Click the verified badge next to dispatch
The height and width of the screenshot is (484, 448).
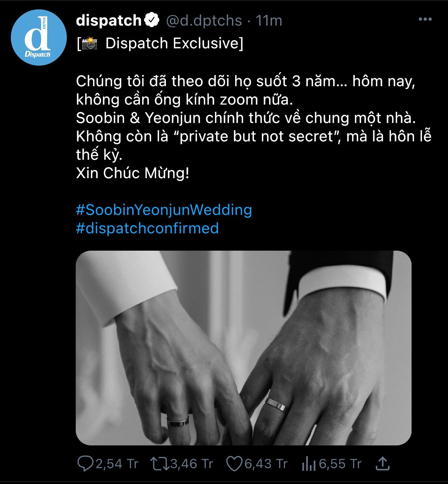coord(152,20)
